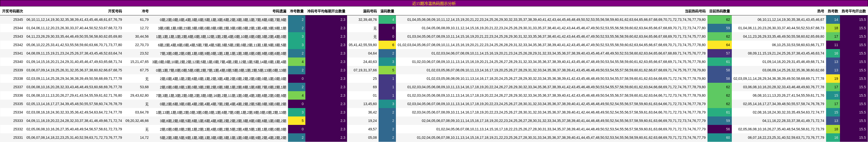
Task: Click green cold count 4 in row 25340
Action: pos(297,61)
